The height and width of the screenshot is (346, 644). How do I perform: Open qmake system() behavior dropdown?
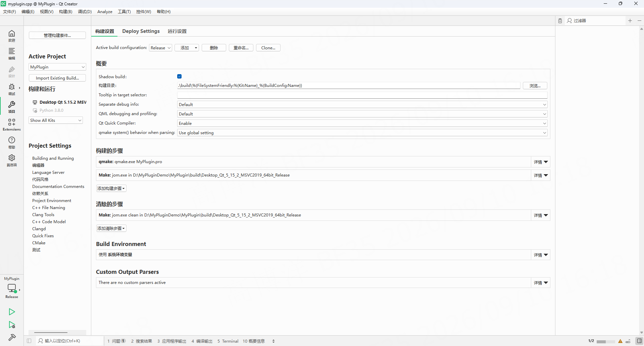pos(362,133)
